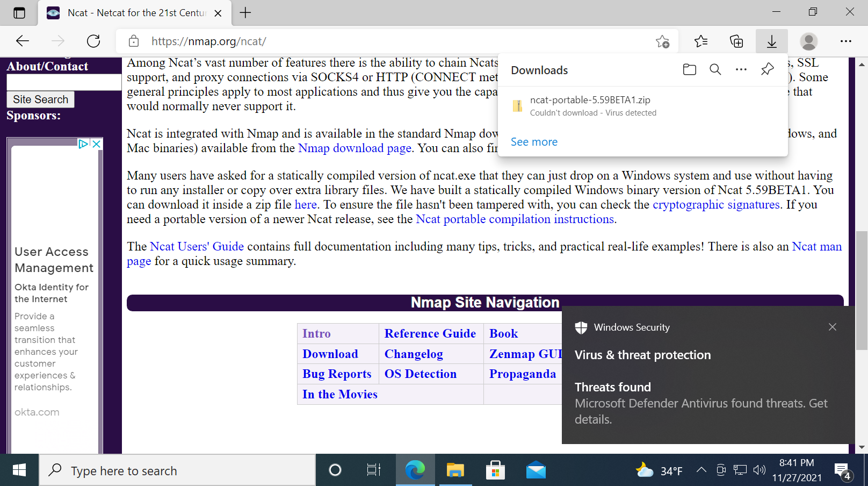Open Microsoft Store from taskbar

pos(495,470)
